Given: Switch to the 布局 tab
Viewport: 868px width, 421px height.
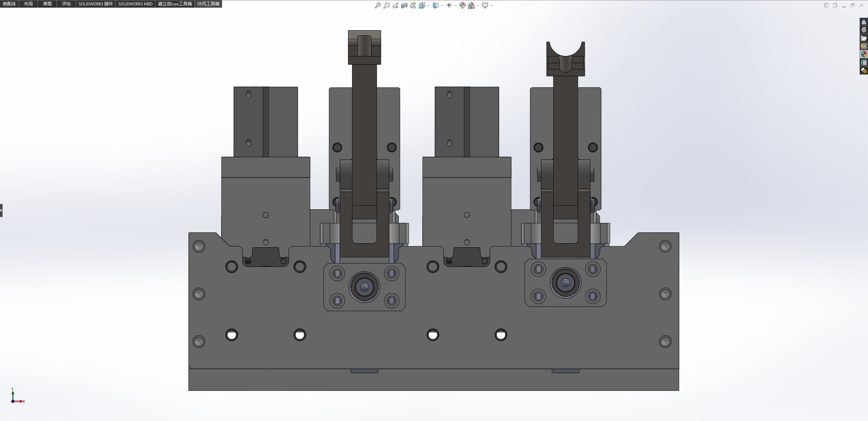Looking at the screenshot, I should click(x=28, y=4).
